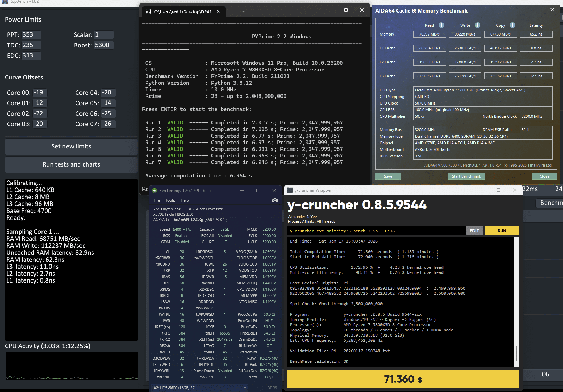Click the y-cruncher command line text field
Image resolution: width=563 pixels, height=392 pixels.
377,231
